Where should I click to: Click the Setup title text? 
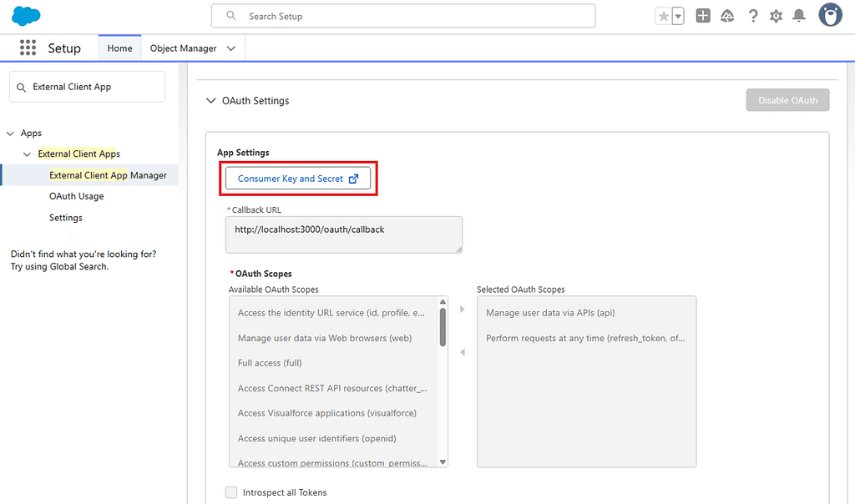[64, 48]
